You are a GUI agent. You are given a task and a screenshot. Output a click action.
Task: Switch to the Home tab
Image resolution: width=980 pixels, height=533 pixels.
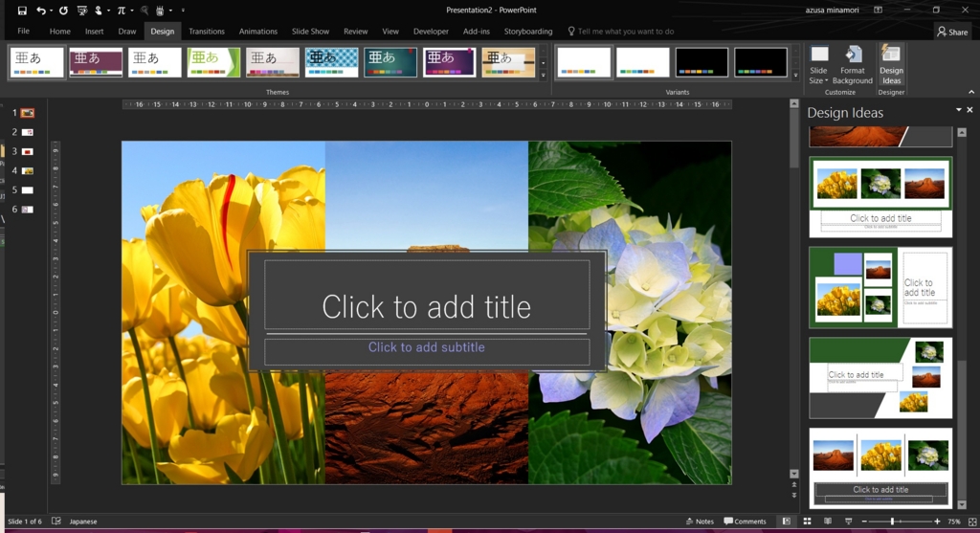coord(60,32)
